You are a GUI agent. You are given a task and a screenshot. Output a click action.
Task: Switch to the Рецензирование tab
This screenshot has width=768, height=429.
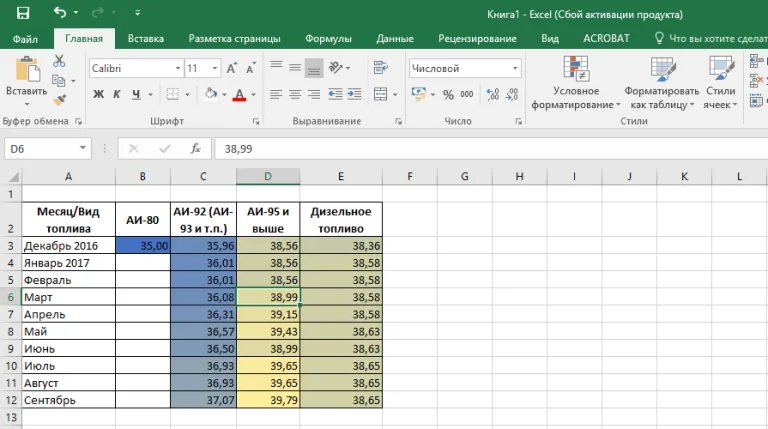477,39
